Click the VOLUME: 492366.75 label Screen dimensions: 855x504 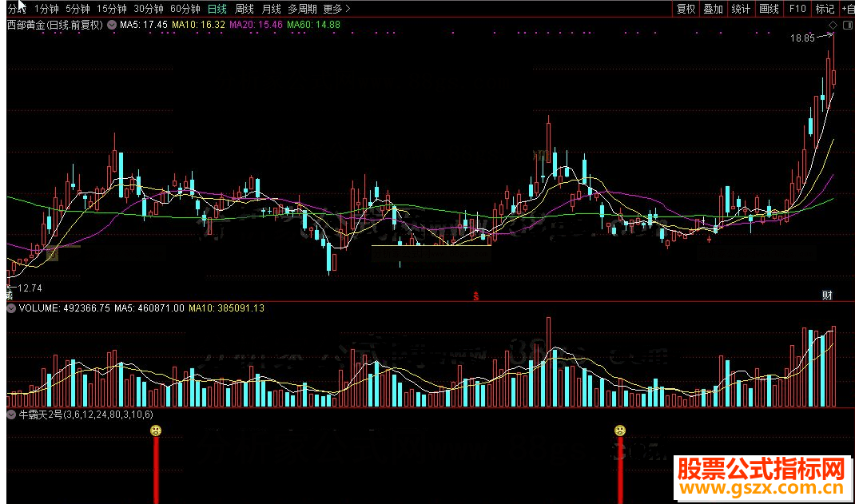point(65,308)
